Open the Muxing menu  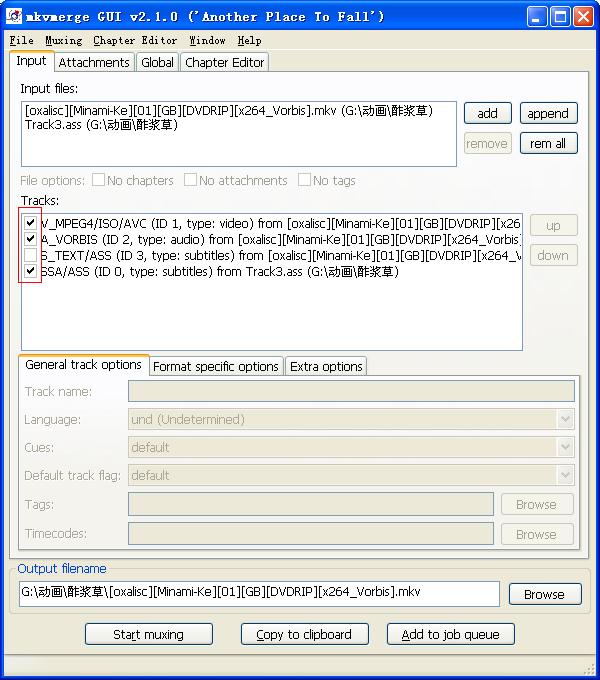point(64,41)
